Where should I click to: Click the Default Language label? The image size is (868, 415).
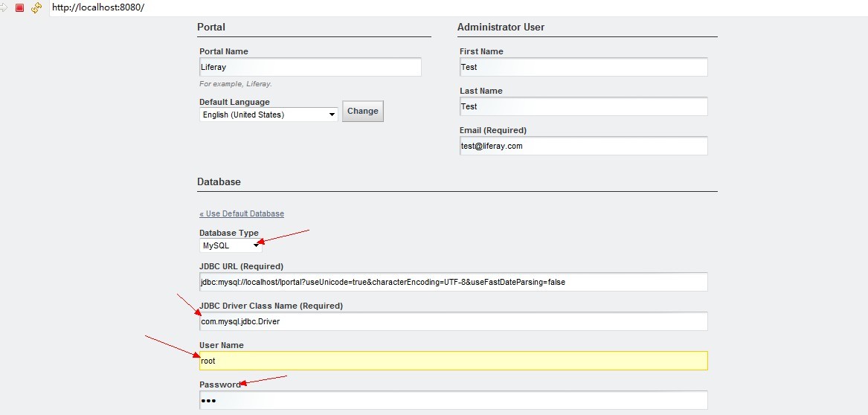pos(234,102)
